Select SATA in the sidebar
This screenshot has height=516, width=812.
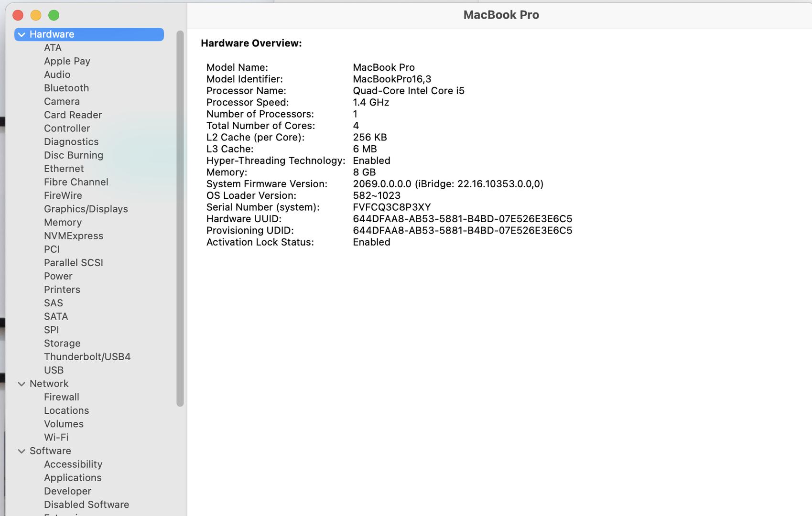56,316
